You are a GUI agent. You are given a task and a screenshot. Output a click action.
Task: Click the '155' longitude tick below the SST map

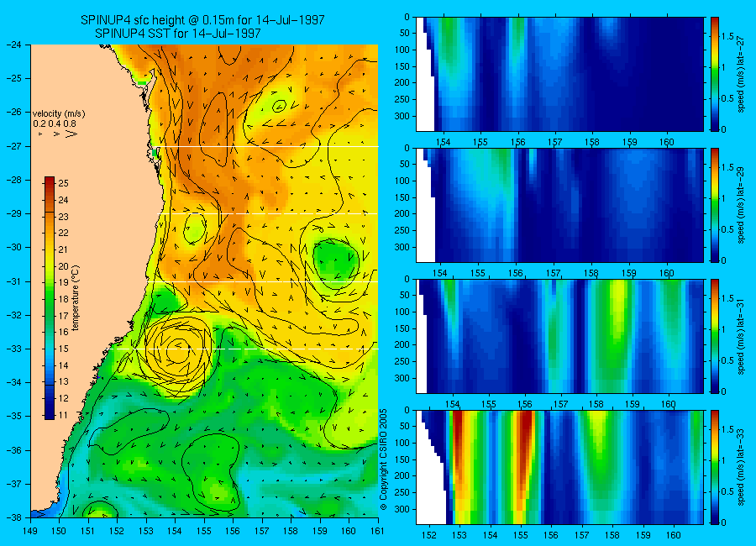pos(204,531)
